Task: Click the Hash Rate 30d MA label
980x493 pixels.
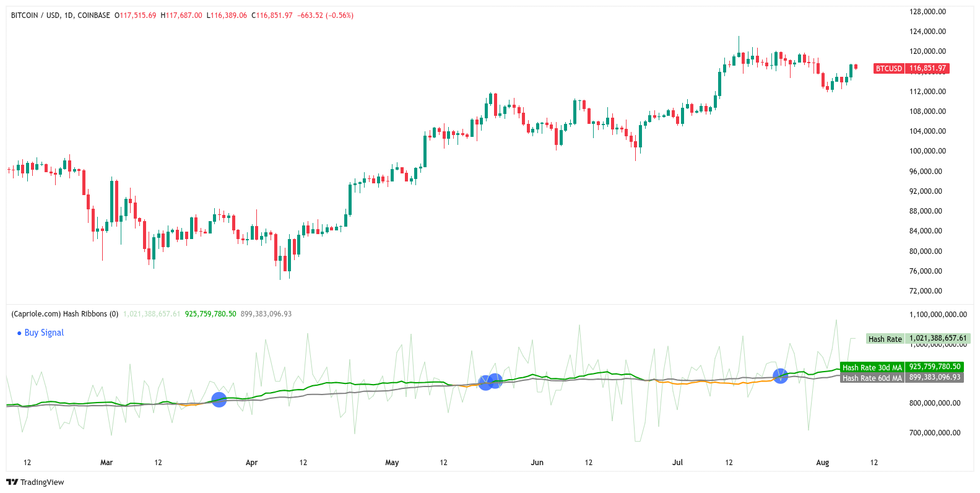Action: (872, 367)
